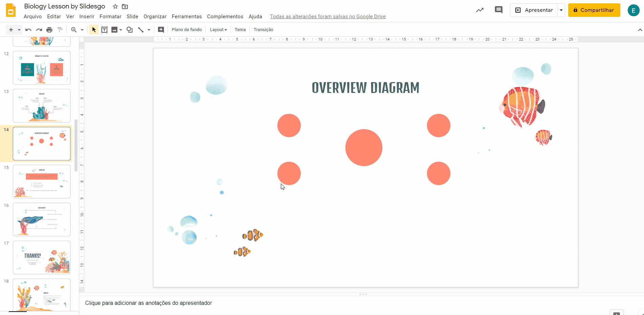Select slide 12 thumbnail
644x315 pixels.
(x=42, y=68)
